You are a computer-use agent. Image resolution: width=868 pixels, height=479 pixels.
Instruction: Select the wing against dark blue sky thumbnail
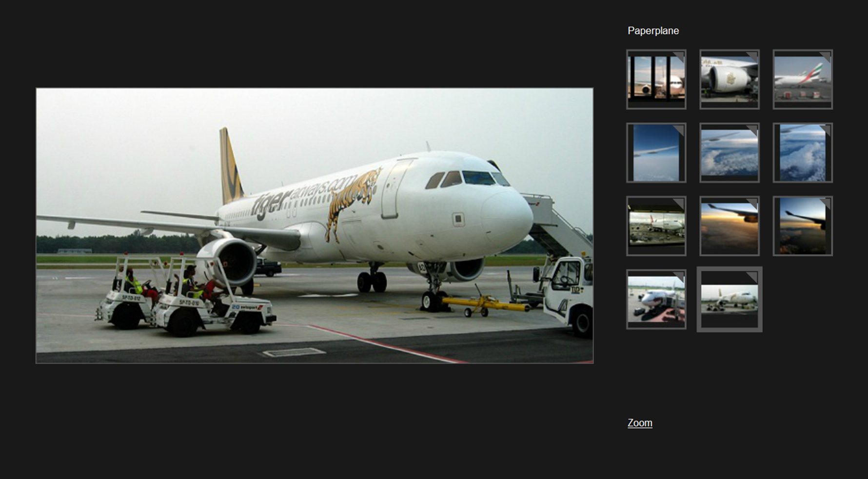(x=656, y=153)
